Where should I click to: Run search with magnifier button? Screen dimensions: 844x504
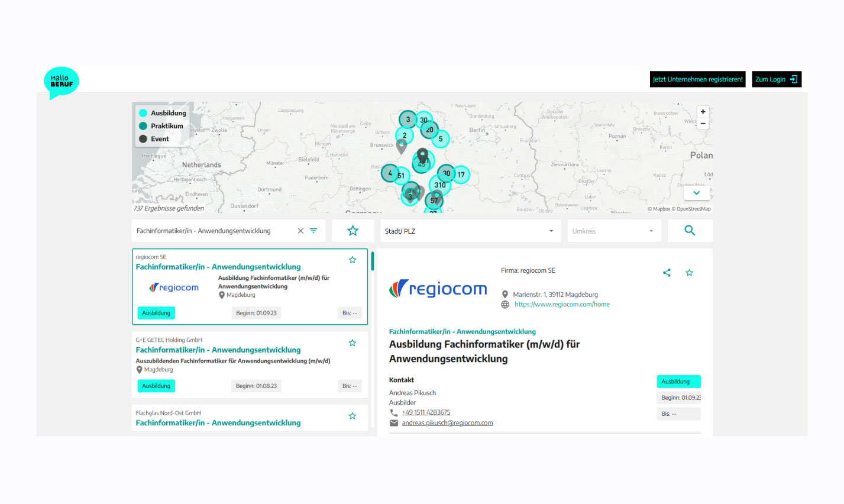[x=690, y=231]
